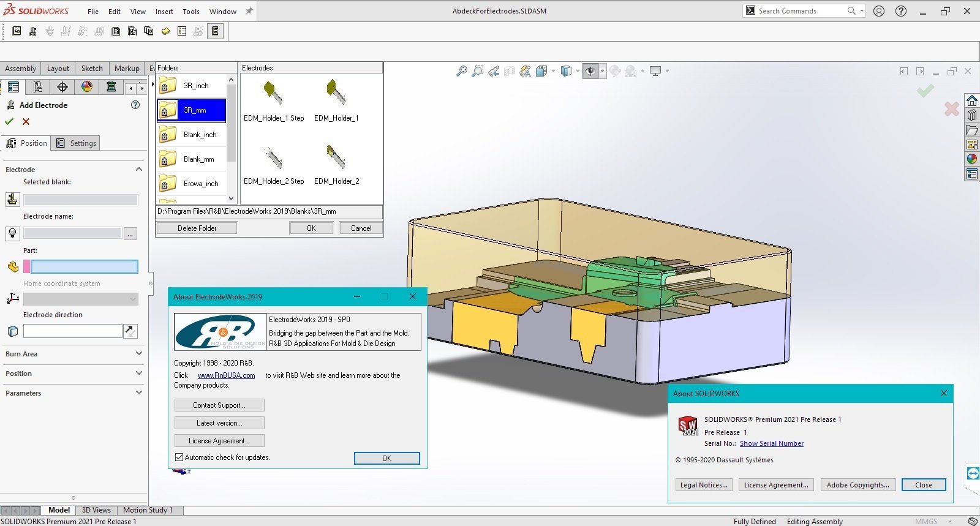The height and width of the screenshot is (526, 980).
Task: Click Previous View icon
Action: point(494,72)
